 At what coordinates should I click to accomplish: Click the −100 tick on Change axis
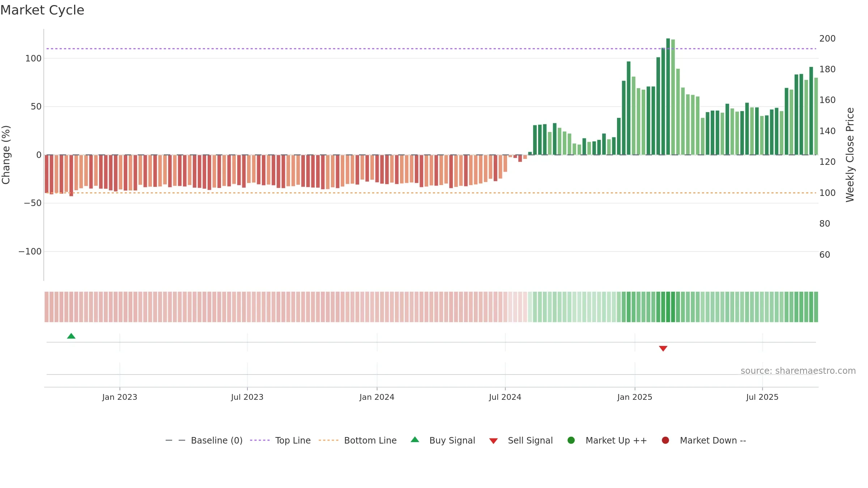[x=30, y=252]
